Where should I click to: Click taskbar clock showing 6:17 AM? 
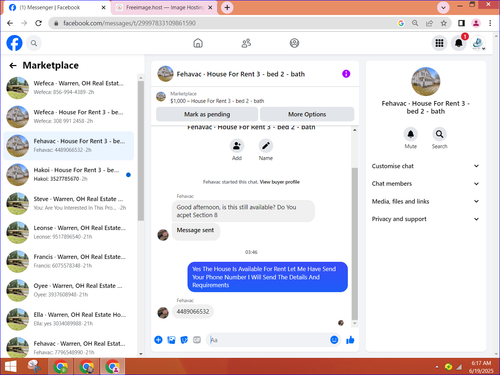click(x=481, y=367)
